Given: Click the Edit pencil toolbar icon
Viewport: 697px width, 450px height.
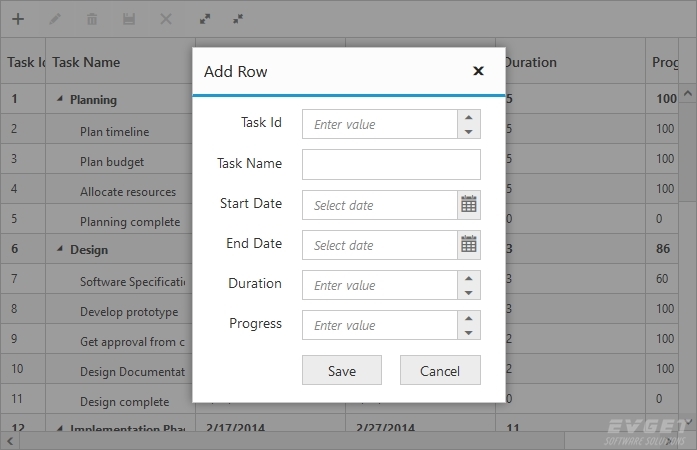Looking at the screenshot, I should click(55, 19).
